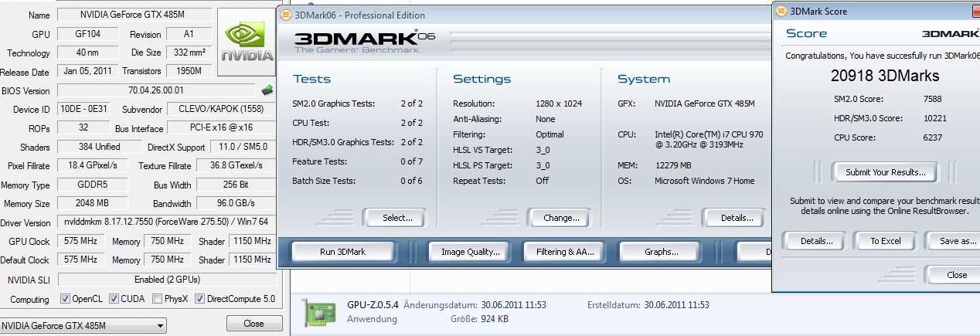Click the GPU Name field value
This screenshot has width=980, height=336.
(x=134, y=15)
